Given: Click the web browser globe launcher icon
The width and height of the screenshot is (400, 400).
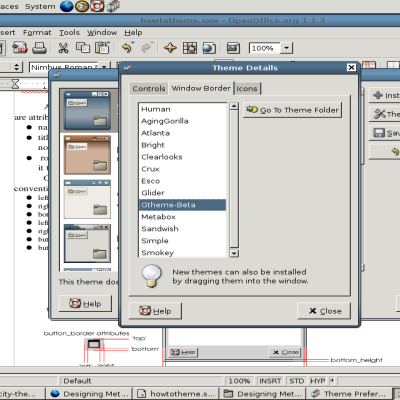Looking at the screenshot, I should pos(67,6).
